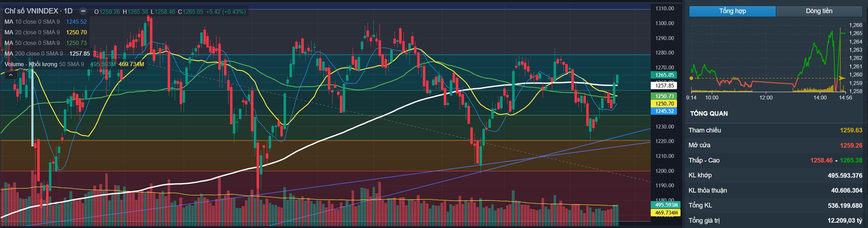This screenshot has height=228, width=868.
Task: Click the close value C1265.05 in header
Action: pyautogui.click(x=191, y=12)
